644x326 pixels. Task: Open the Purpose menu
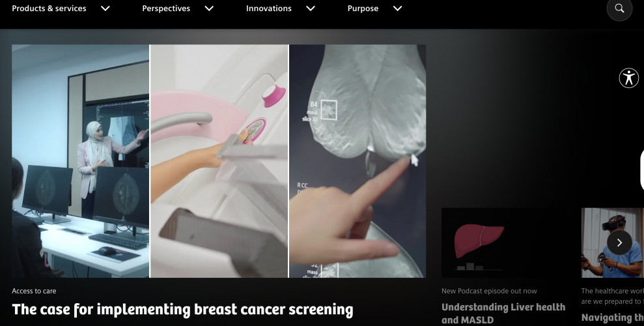coord(363,8)
